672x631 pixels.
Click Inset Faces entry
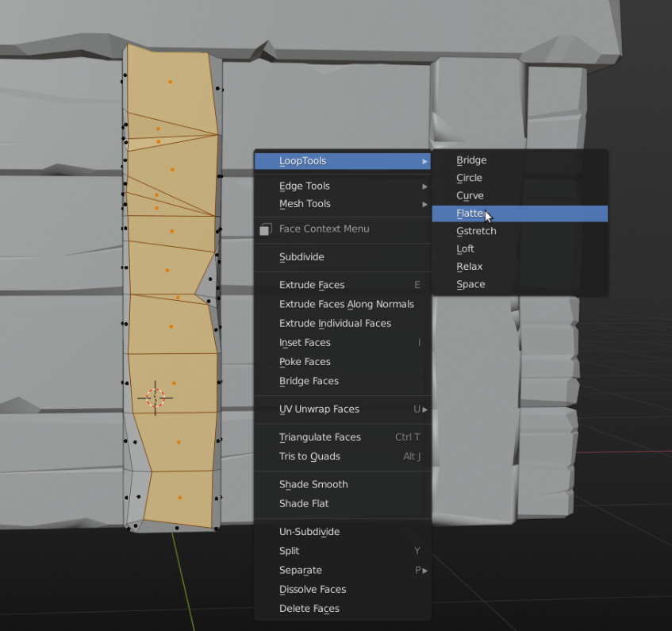[x=343, y=343]
